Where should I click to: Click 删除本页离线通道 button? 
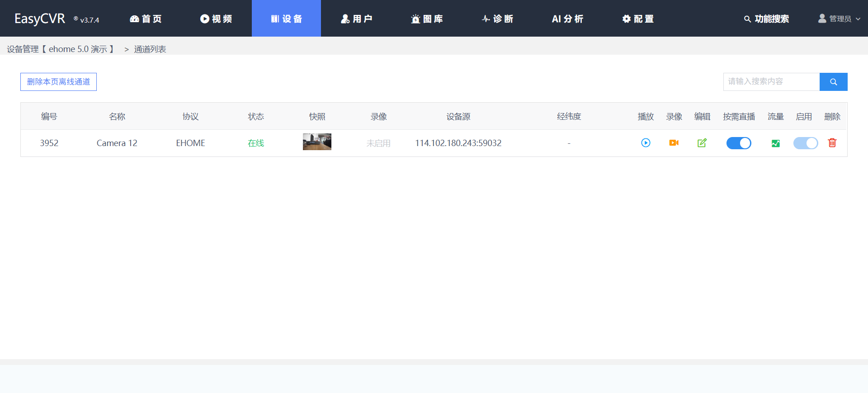click(x=58, y=82)
